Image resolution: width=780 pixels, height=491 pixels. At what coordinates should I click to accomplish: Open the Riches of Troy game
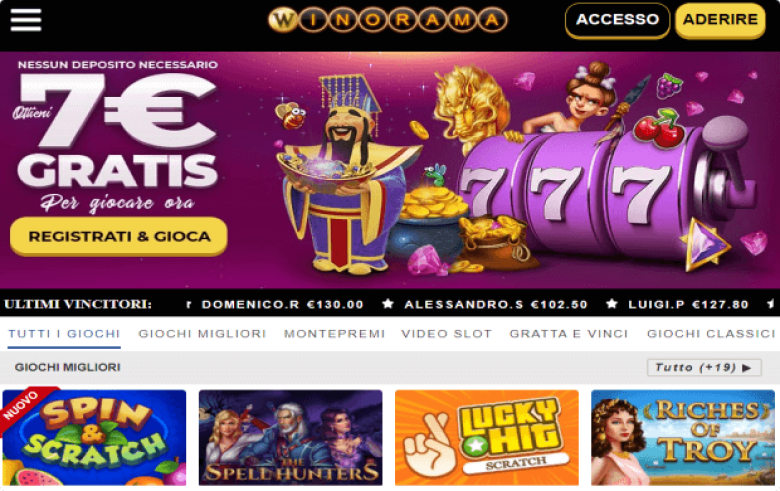tap(683, 437)
